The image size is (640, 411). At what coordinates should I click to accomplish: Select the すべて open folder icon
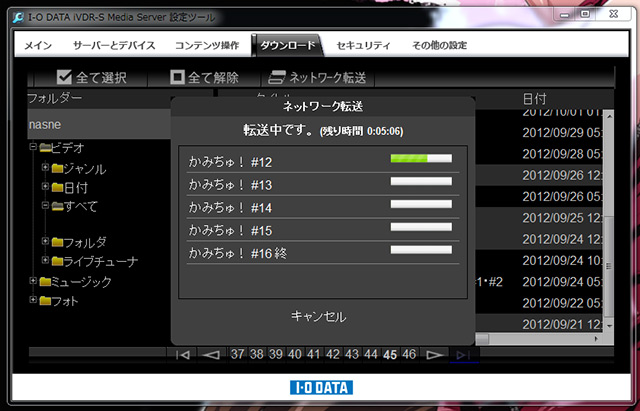point(58,207)
